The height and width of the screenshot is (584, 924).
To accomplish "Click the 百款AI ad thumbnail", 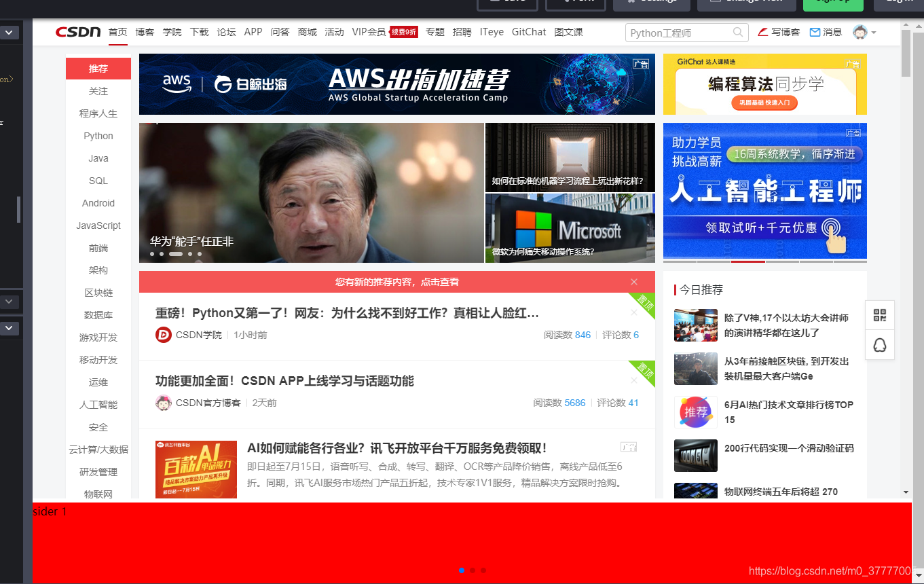I will tap(196, 469).
